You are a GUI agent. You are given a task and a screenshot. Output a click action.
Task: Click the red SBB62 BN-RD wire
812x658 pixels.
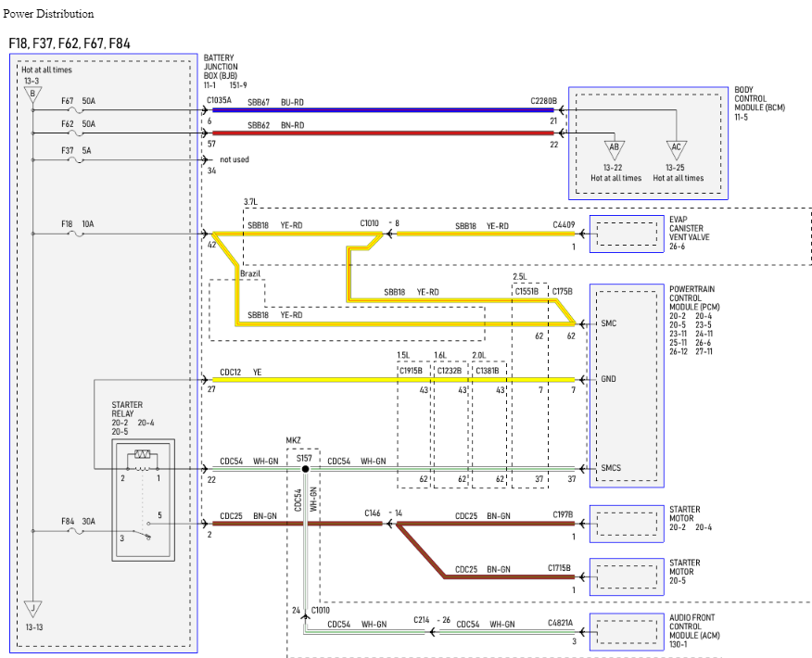pos(383,133)
